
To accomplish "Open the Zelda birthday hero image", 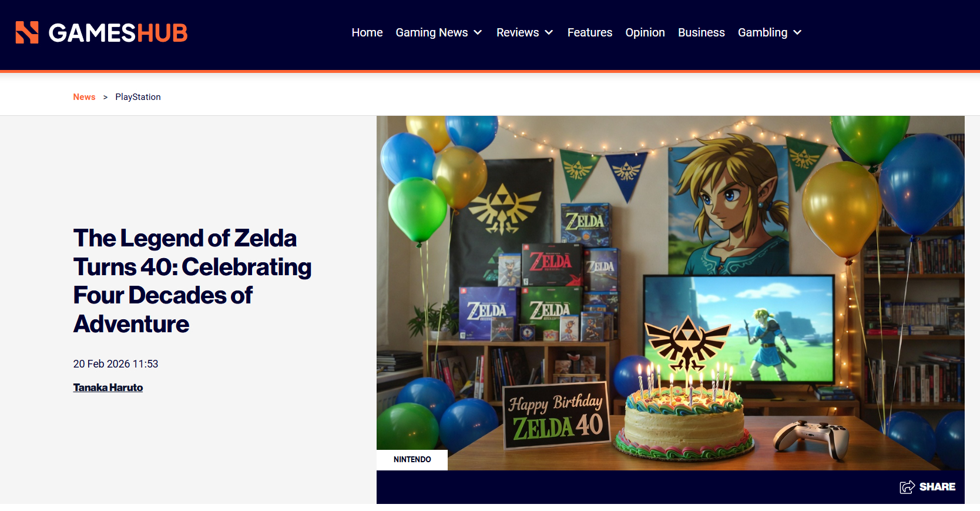I will point(670,293).
